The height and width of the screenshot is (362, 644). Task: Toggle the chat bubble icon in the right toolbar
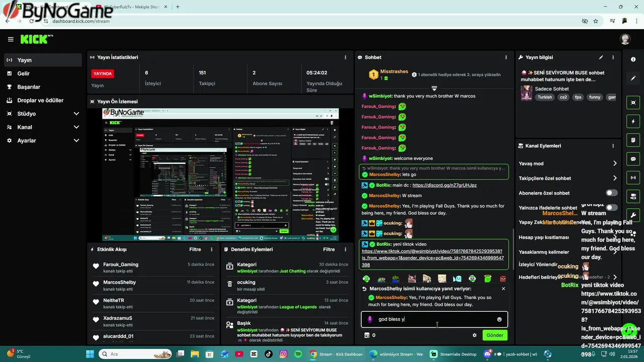pos(633,159)
